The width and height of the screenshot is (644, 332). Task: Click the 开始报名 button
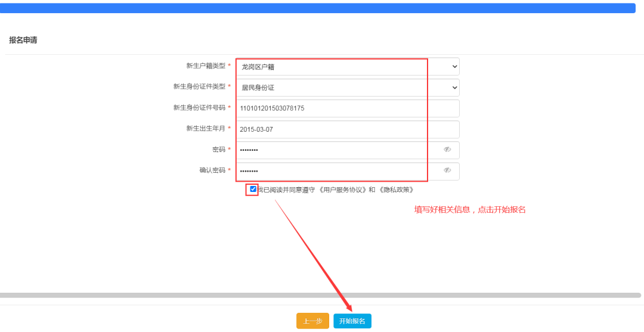point(352,321)
